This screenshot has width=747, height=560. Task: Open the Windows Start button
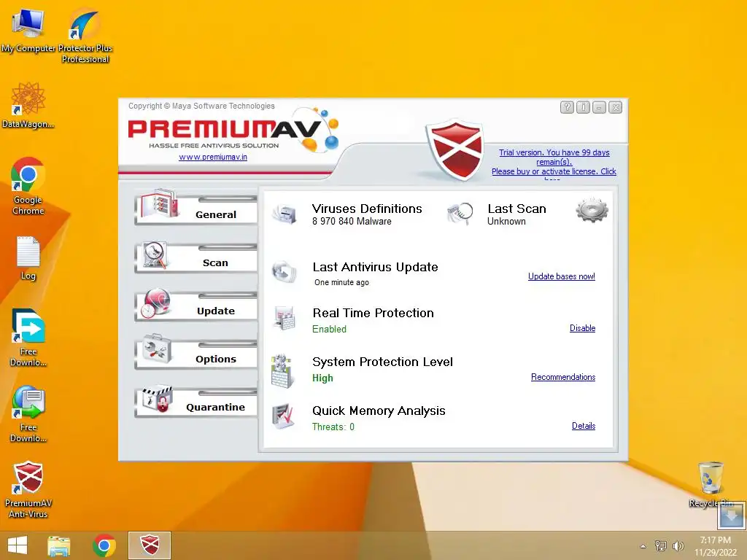[x=18, y=545]
